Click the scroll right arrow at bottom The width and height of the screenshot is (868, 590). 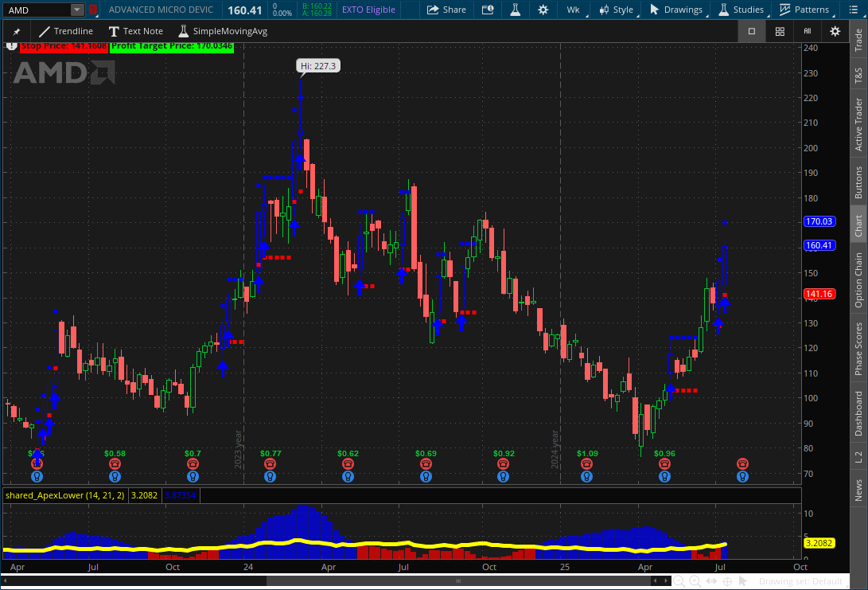click(x=666, y=581)
